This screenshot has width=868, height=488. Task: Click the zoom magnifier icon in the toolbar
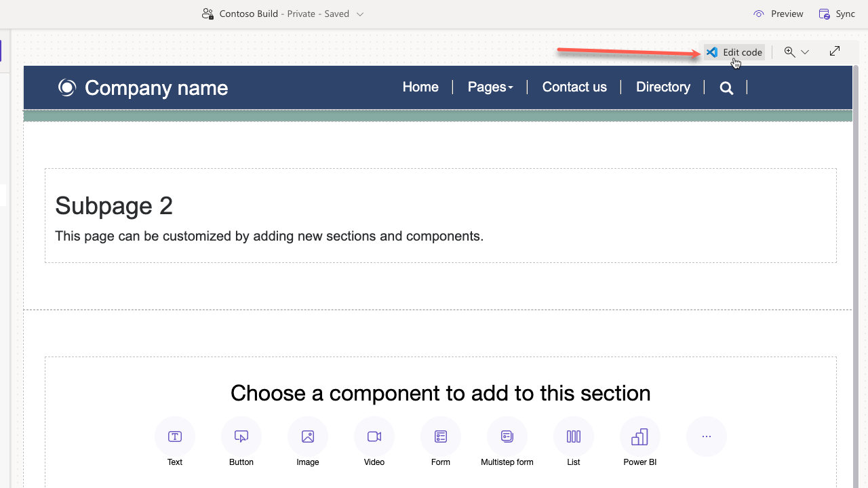click(789, 52)
